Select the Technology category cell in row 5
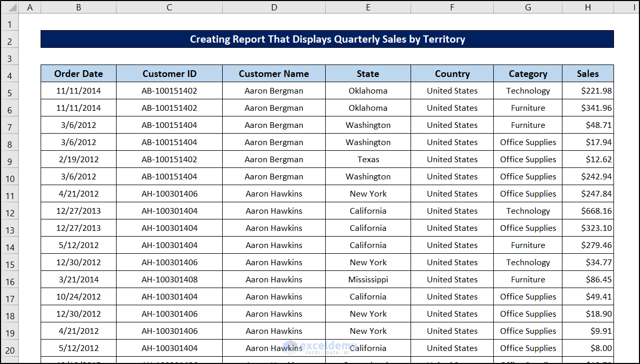 point(528,90)
